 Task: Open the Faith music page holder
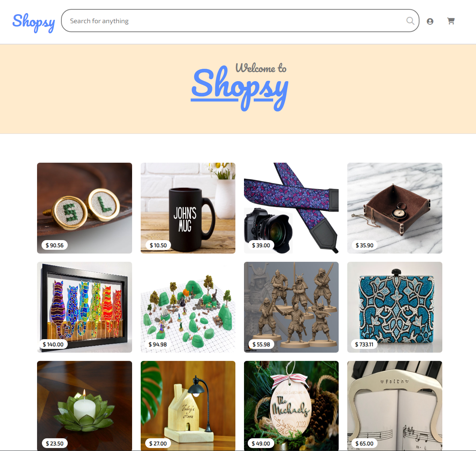click(x=395, y=406)
